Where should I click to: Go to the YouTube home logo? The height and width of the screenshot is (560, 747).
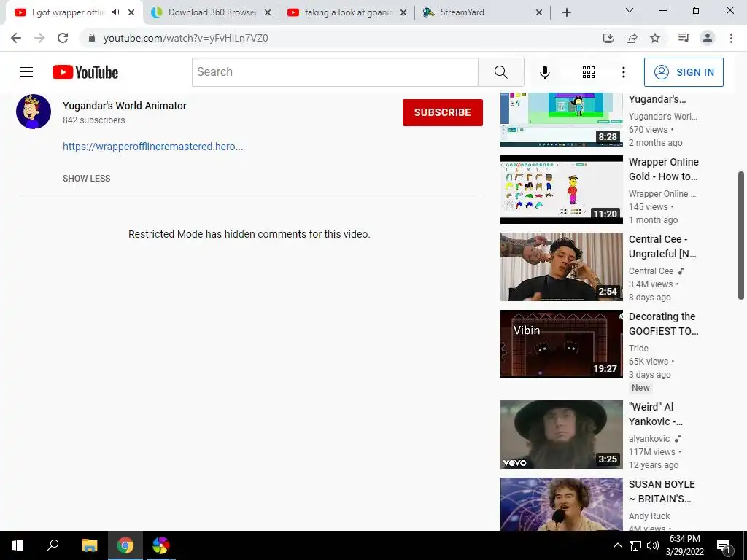(x=85, y=72)
